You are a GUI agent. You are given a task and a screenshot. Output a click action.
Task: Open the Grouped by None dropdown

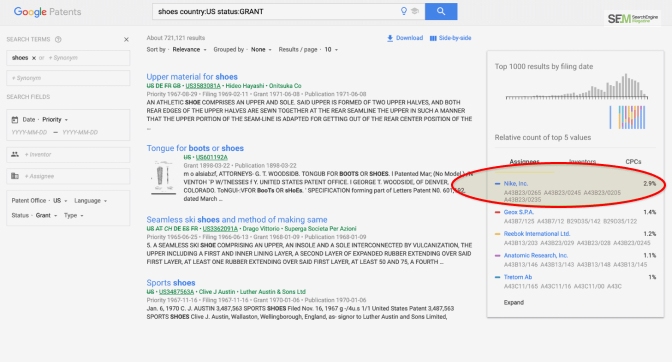[x=261, y=50]
